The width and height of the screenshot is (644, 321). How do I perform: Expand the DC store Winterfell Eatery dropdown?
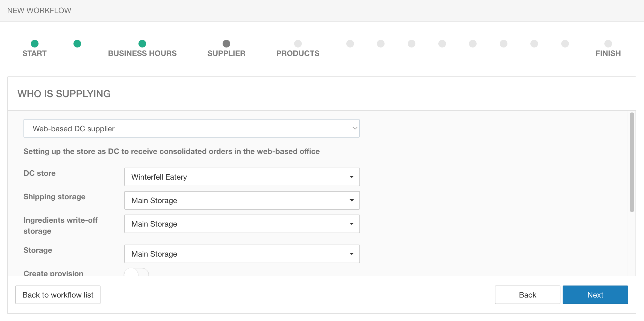tap(242, 177)
